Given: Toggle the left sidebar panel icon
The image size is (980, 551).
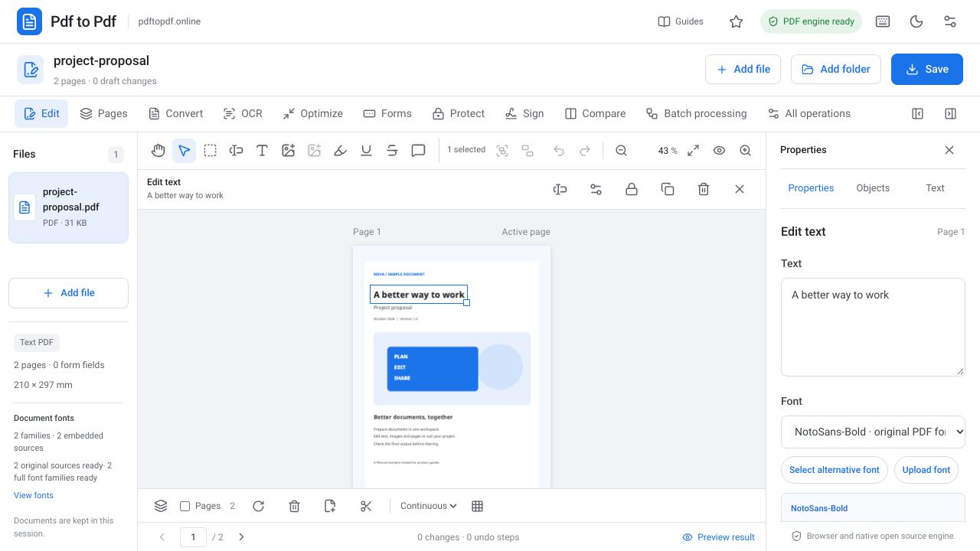Looking at the screenshot, I should pyautogui.click(x=917, y=113).
